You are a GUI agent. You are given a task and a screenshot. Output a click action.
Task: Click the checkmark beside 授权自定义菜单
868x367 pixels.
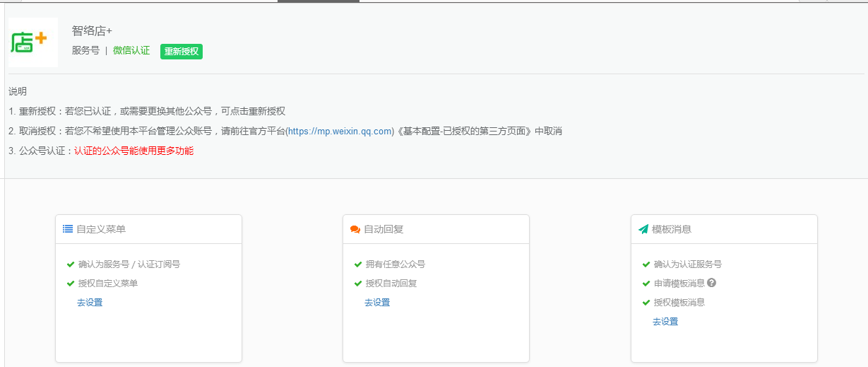(71, 284)
